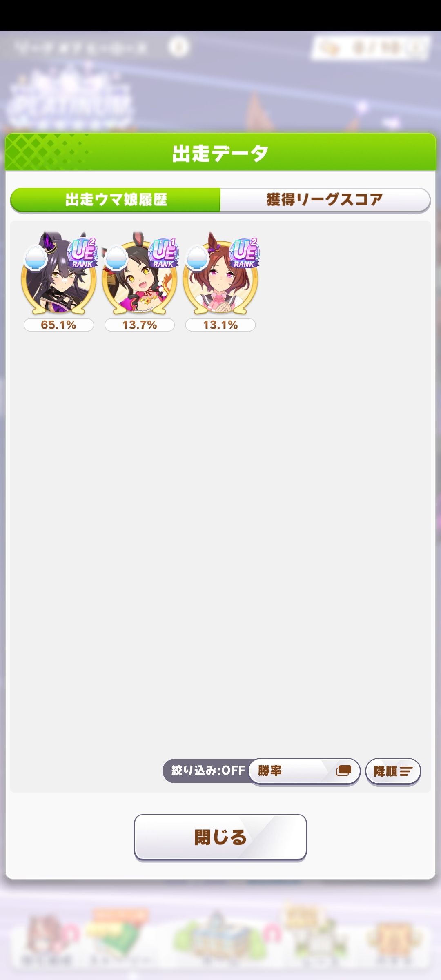
Task: Click the 13.7% win rate label
Action: pyautogui.click(x=140, y=325)
